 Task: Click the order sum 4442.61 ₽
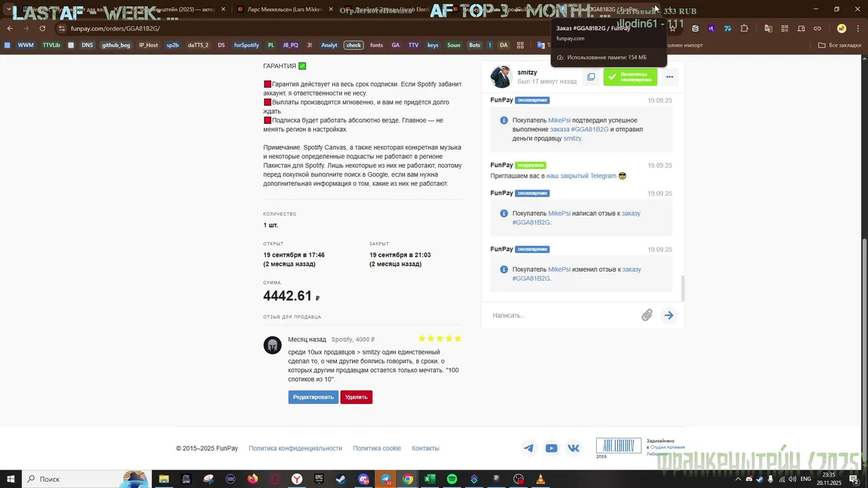pos(291,296)
